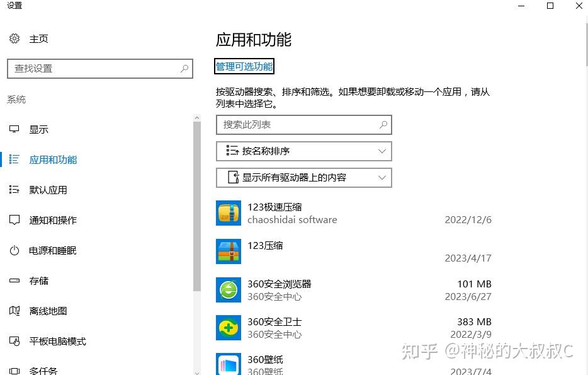The image size is (588, 375).
Task: Select the 123压缩 app name
Action: tap(265, 246)
